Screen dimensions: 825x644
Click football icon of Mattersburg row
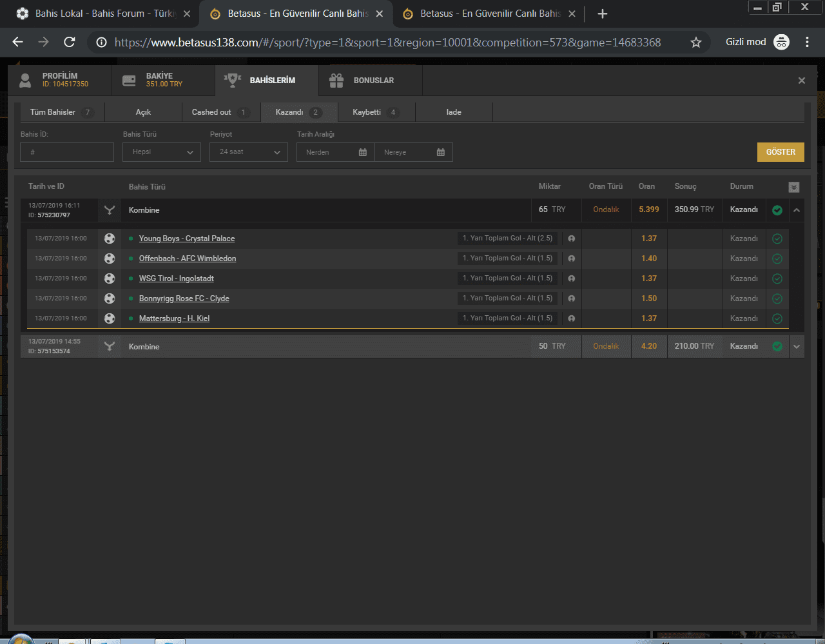[x=110, y=318]
